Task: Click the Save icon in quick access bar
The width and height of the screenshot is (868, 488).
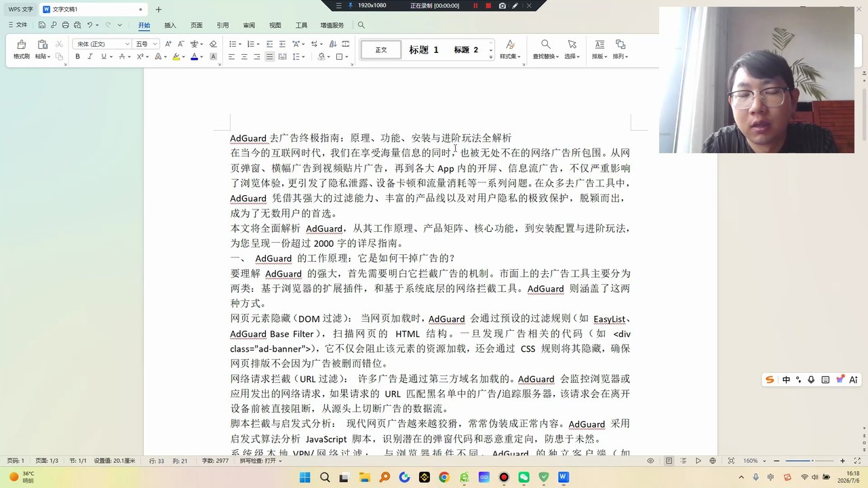Action: tap(42, 25)
